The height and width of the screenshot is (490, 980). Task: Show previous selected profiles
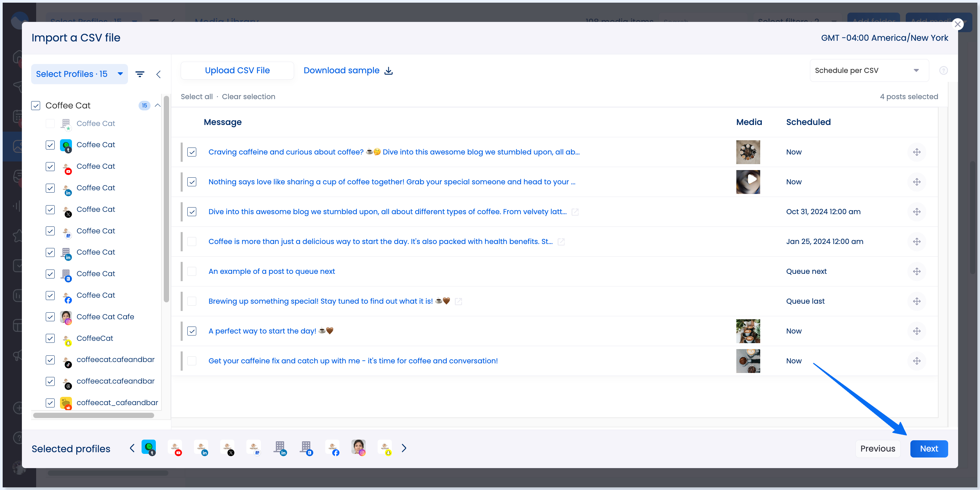tap(132, 448)
